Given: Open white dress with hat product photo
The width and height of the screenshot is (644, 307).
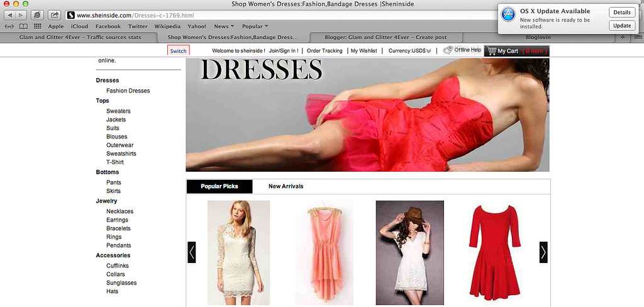Looking at the screenshot, I should click(410, 252).
